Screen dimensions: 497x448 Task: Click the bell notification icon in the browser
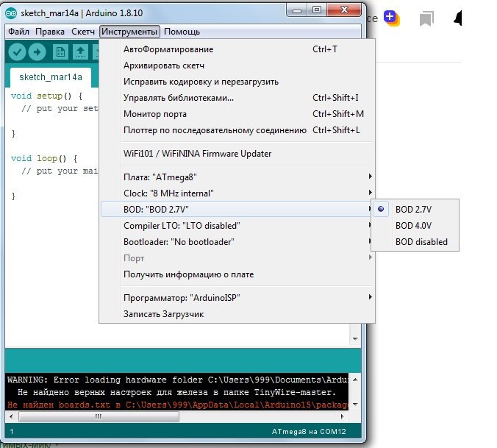tap(458, 18)
